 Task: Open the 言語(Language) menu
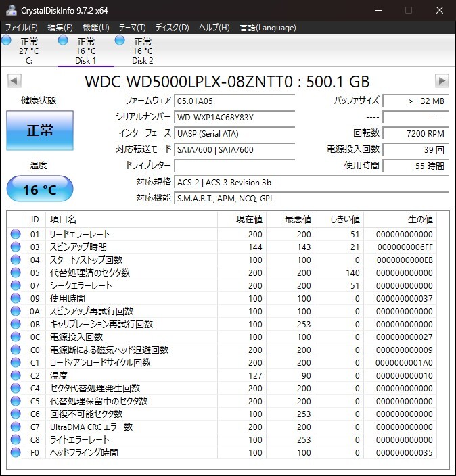(x=268, y=28)
